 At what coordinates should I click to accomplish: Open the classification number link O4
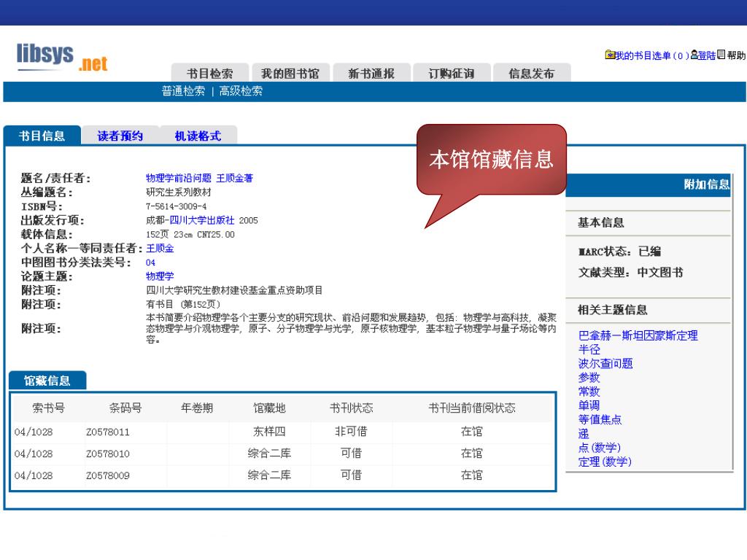pos(150,262)
